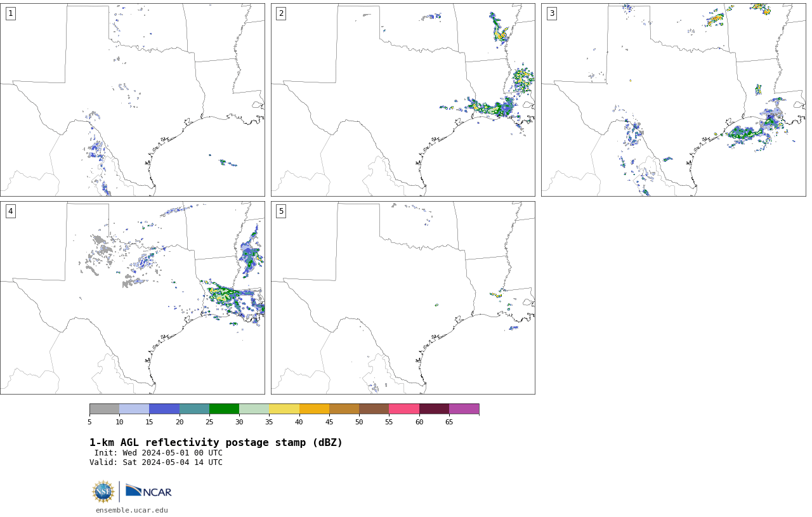Open ensemble member 5 reflectivity map
Viewport: 812px width, 517px height.
pyautogui.click(x=403, y=298)
